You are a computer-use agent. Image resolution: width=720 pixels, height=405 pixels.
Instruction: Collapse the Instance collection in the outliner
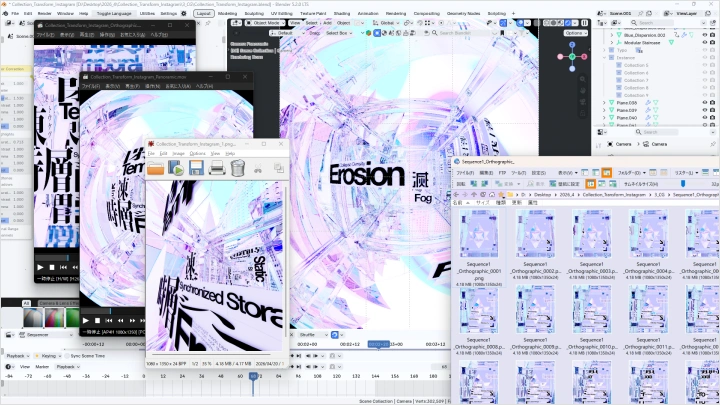tap(604, 58)
